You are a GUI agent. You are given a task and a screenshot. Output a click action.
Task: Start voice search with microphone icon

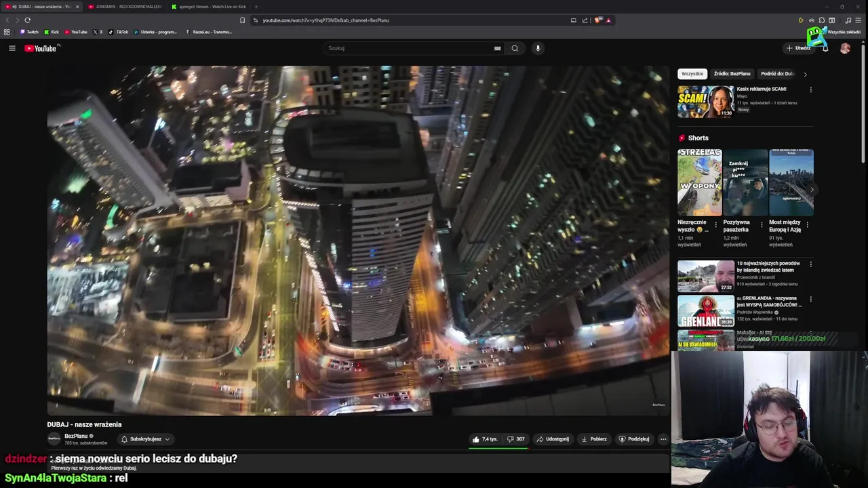coord(538,48)
